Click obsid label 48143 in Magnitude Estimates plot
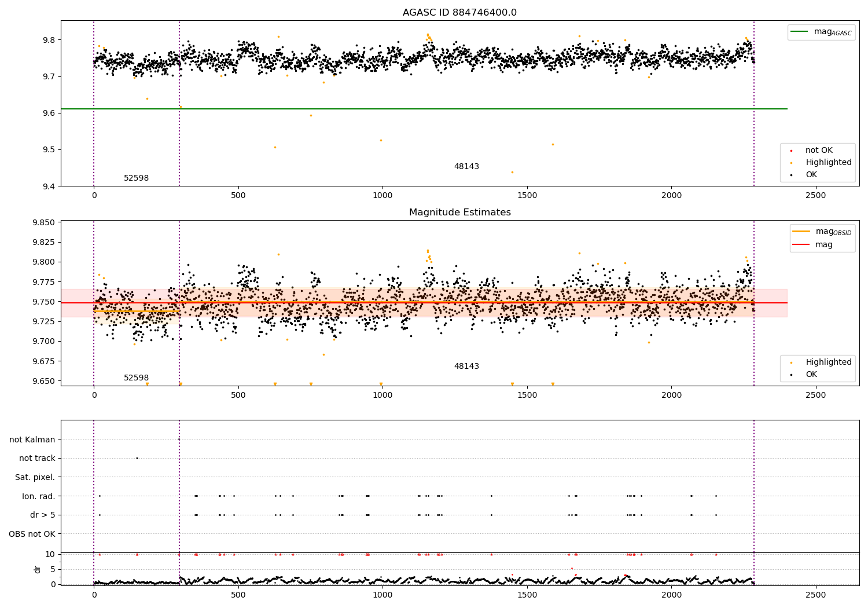 [x=466, y=367]
